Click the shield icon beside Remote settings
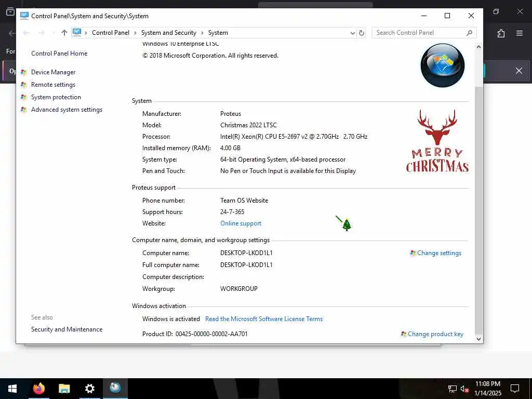Viewport: 532px width, 399px height. 23,85
